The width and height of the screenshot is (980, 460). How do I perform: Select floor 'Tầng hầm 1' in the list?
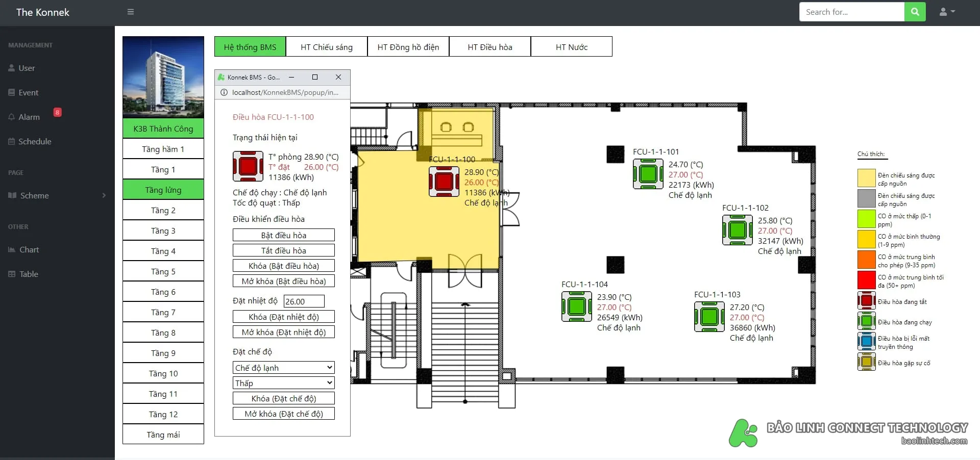(163, 149)
